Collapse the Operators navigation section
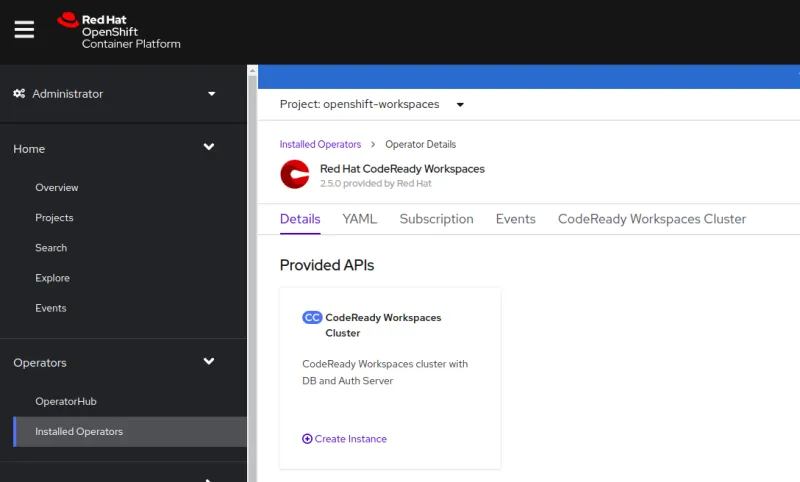The height and width of the screenshot is (482, 800). [209, 362]
